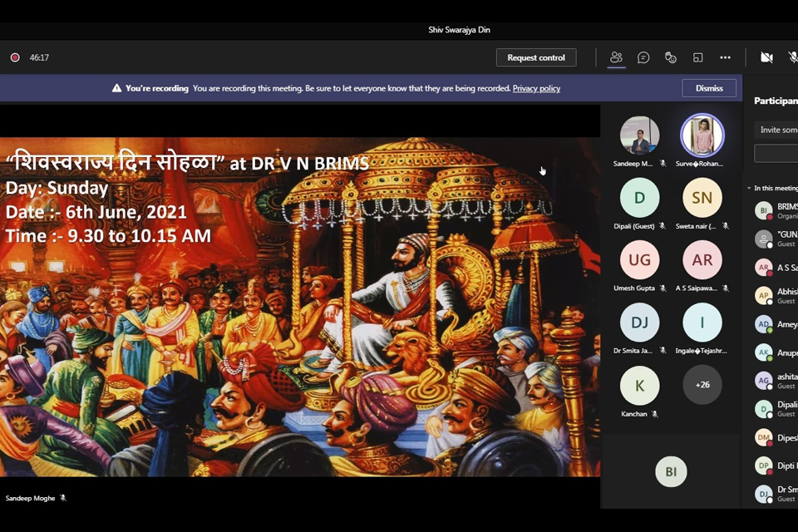Click the Request control button
798x532 pixels.
tap(536, 57)
